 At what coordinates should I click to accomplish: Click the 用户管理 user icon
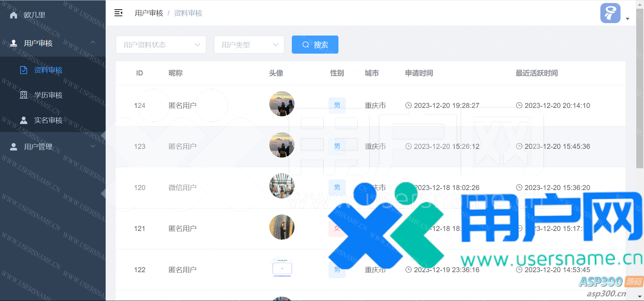point(14,147)
